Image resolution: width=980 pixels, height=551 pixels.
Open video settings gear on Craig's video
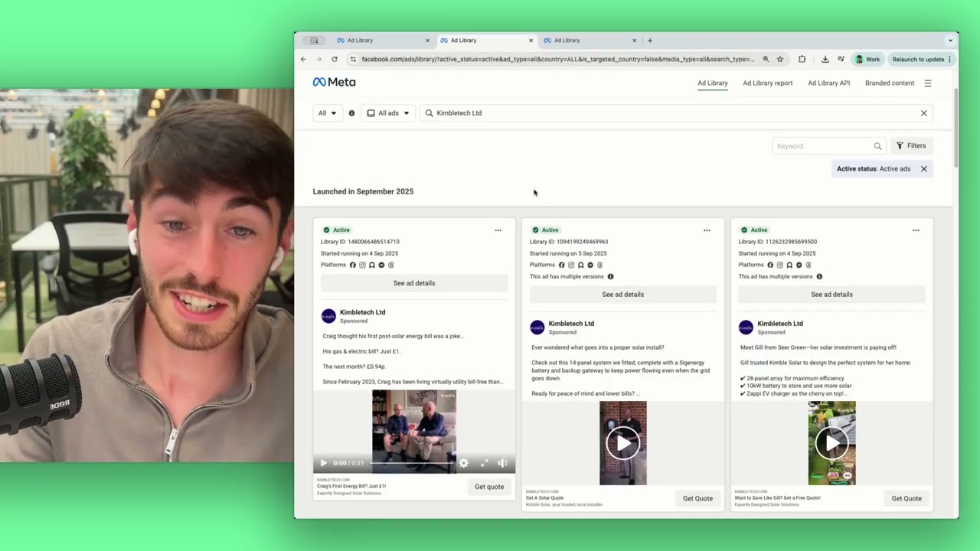pyautogui.click(x=463, y=463)
